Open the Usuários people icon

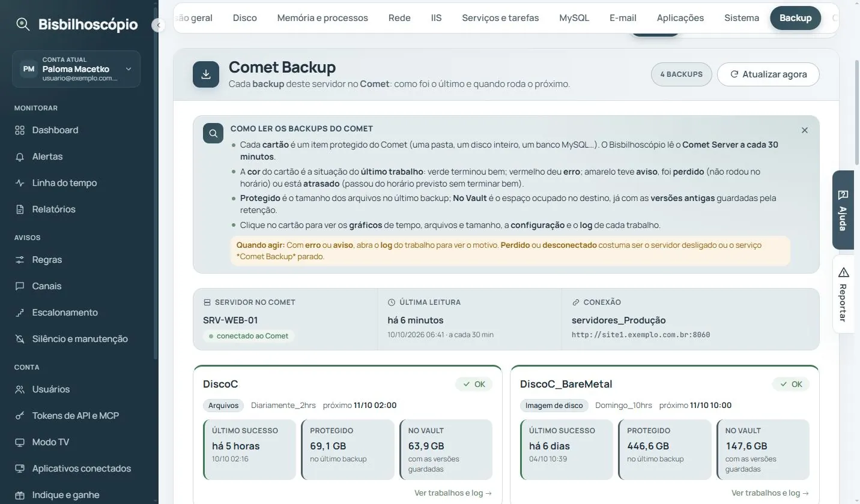pos(20,389)
